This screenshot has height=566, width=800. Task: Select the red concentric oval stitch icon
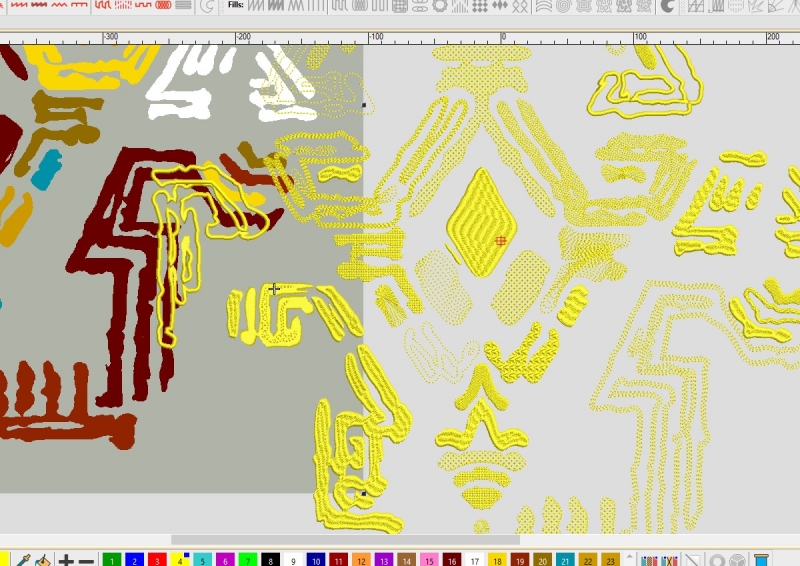tap(163, 6)
